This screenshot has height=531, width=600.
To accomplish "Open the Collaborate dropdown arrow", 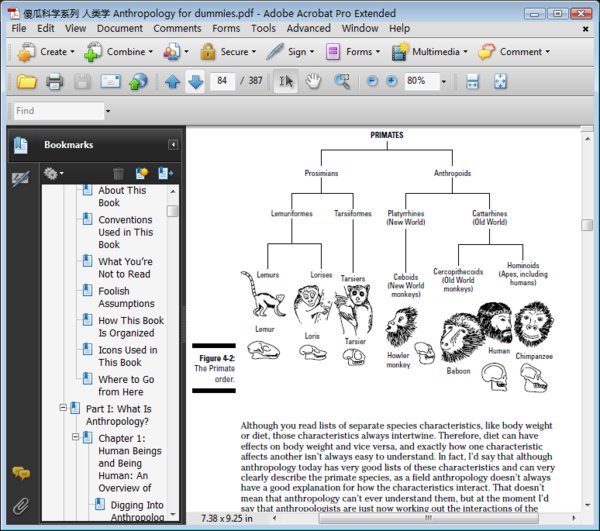I will tap(186, 52).
